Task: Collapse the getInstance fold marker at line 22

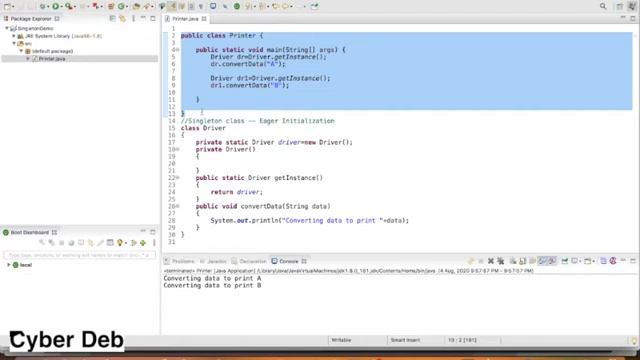Action: (178, 178)
